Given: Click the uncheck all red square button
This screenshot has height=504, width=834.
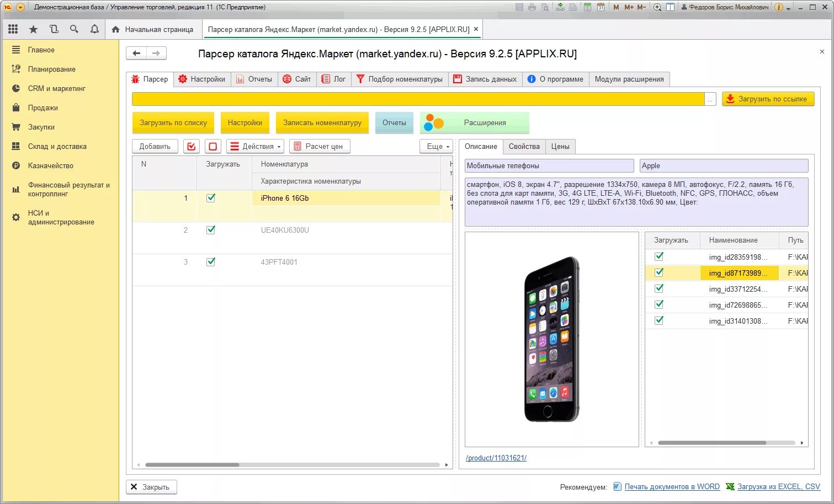Looking at the screenshot, I should (x=213, y=146).
